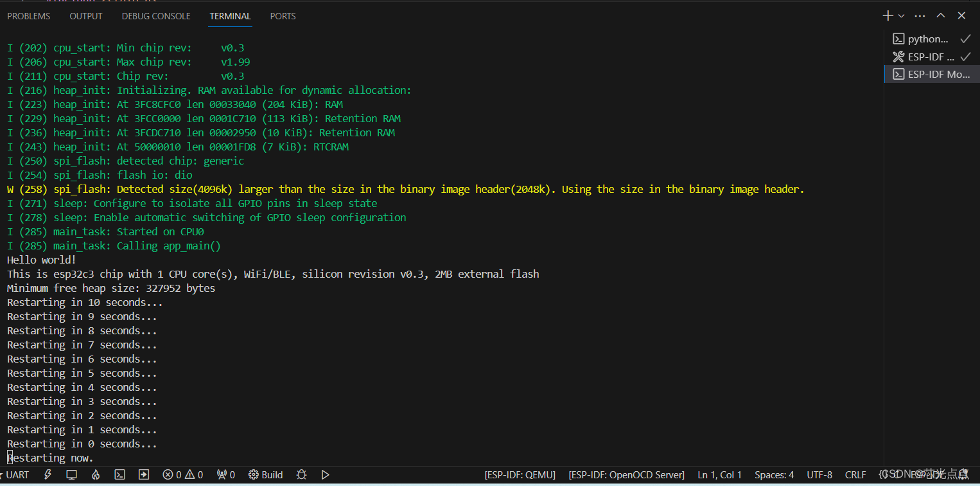Select the Spaces: 4 indentation setting
The height and width of the screenshot is (486, 980).
tap(774, 474)
